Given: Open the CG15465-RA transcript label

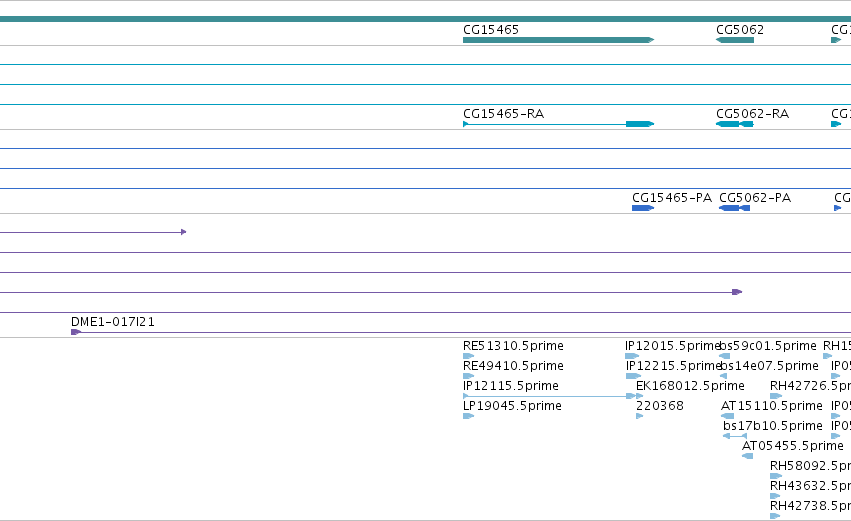Looking at the screenshot, I should pyautogui.click(x=503, y=114).
